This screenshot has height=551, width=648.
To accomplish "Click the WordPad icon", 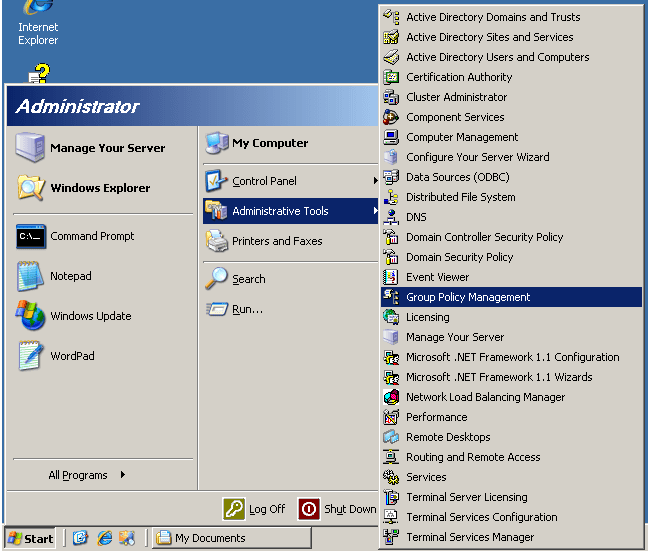I will pos(31,355).
